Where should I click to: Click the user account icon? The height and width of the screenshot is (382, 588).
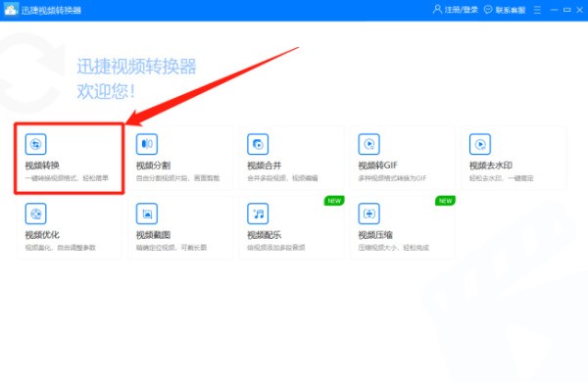point(437,10)
